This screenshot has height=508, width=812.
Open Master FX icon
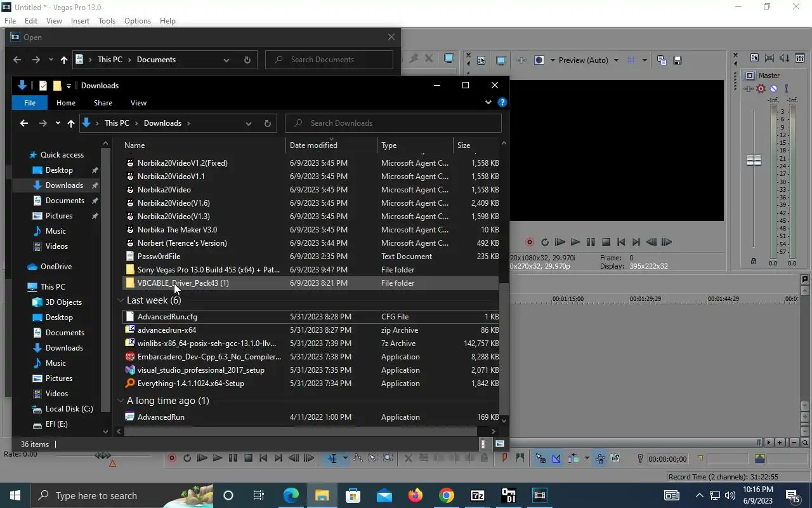(x=749, y=89)
